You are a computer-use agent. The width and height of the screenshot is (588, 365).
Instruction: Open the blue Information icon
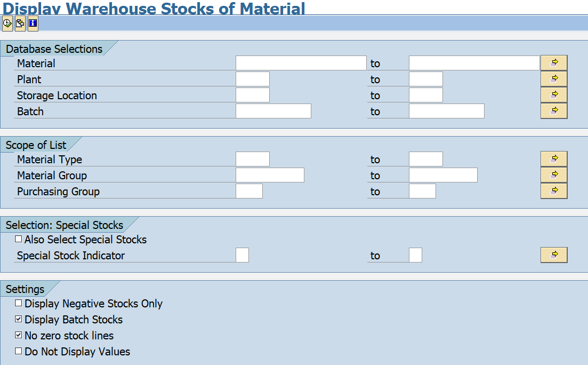click(x=33, y=23)
